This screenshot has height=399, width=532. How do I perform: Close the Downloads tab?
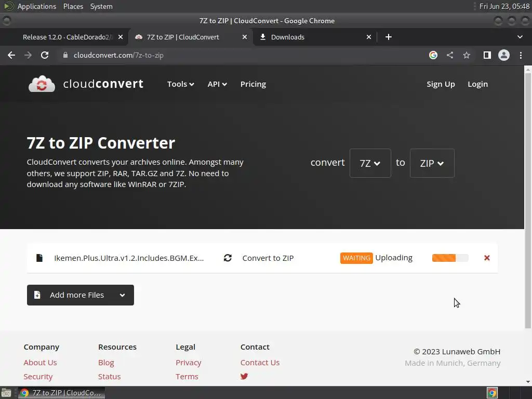coord(369,37)
